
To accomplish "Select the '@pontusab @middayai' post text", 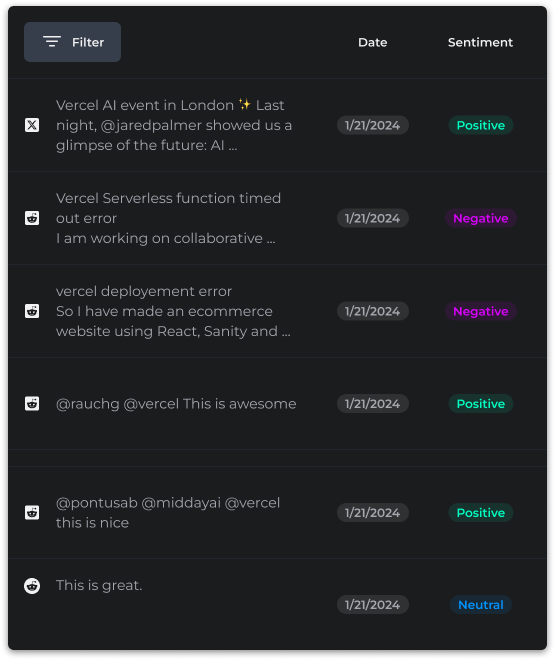I will pos(168,513).
